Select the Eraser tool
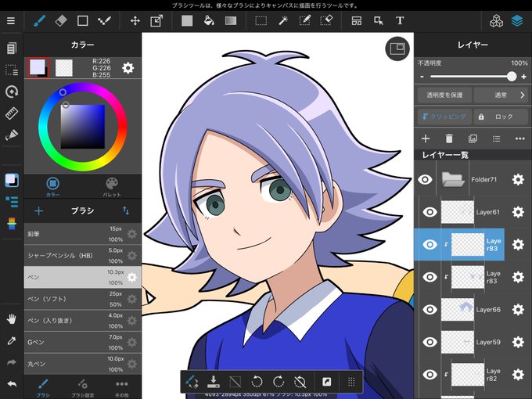 click(61, 20)
